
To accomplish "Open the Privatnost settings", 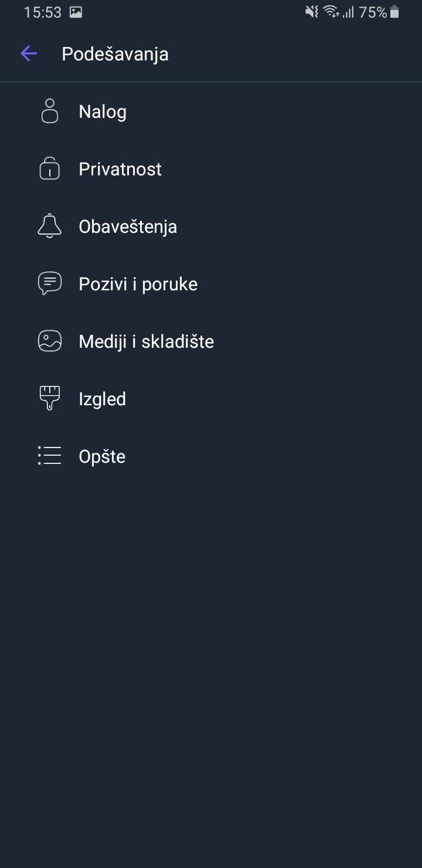I will (x=120, y=169).
